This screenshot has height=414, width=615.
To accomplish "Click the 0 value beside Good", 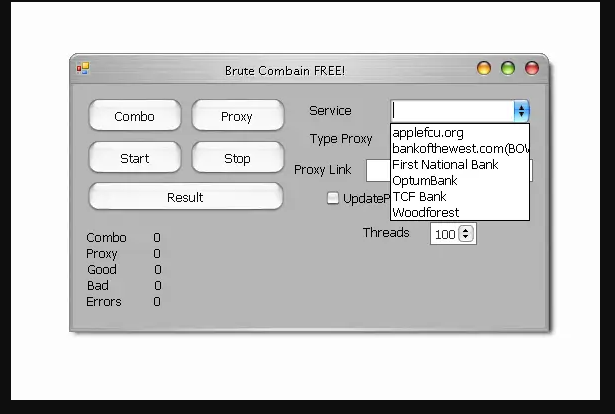I will tap(158, 270).
